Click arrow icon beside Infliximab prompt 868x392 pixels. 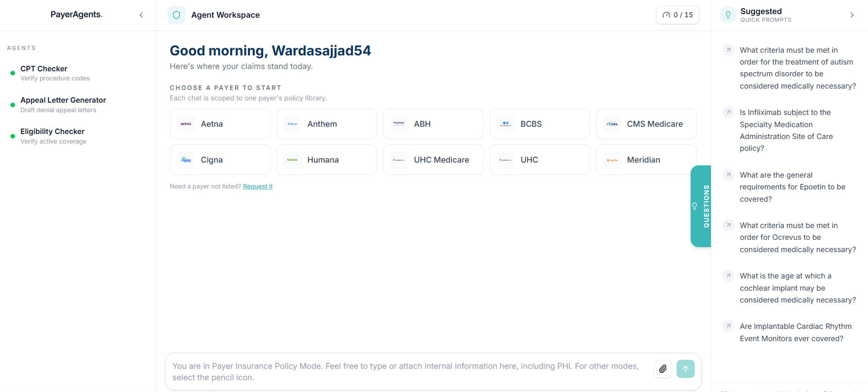[x=728, y=112]
